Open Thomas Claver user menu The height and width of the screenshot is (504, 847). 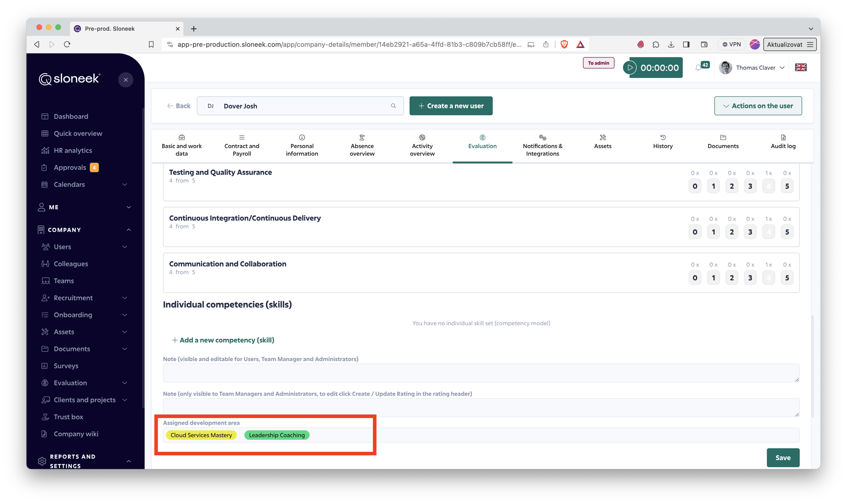click(x=755, y=68)
